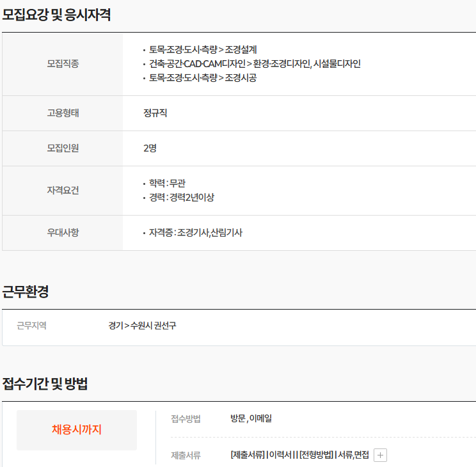Click the 근무지역 label
The image size is (476, 467).
31,326
